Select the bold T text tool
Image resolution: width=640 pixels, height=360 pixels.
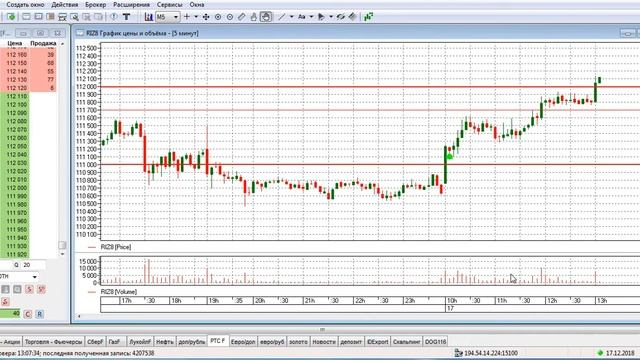(126, 17)
